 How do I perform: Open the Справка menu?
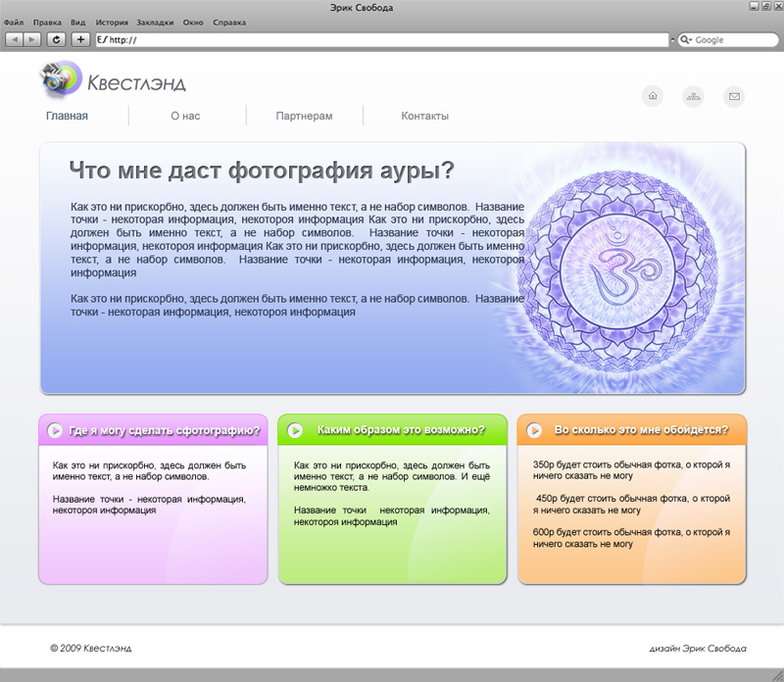(x=229, y=23)
